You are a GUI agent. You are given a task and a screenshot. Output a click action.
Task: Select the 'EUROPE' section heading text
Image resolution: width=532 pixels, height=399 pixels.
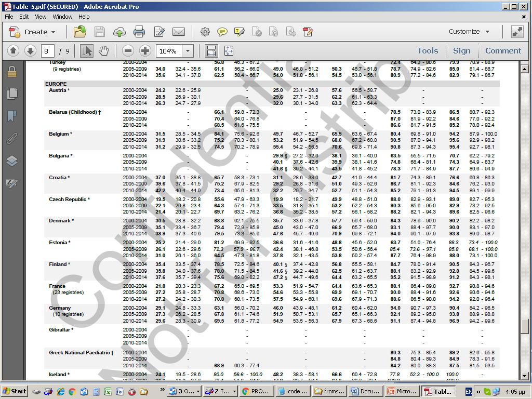click(x=56, y=84)
